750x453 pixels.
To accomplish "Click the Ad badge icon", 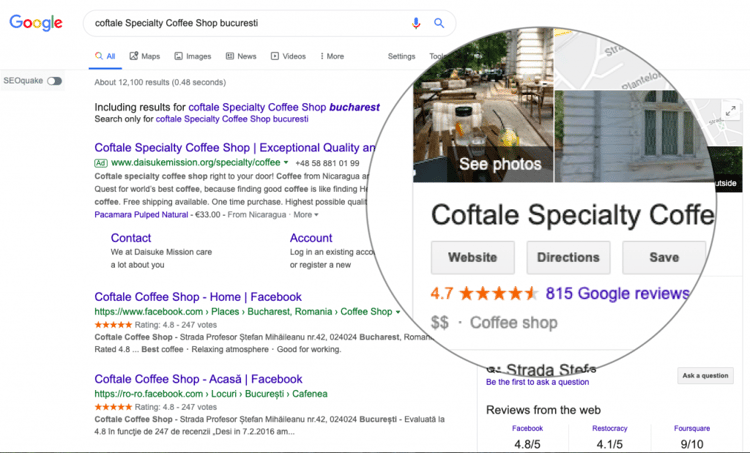I will (x=100, y=163).
